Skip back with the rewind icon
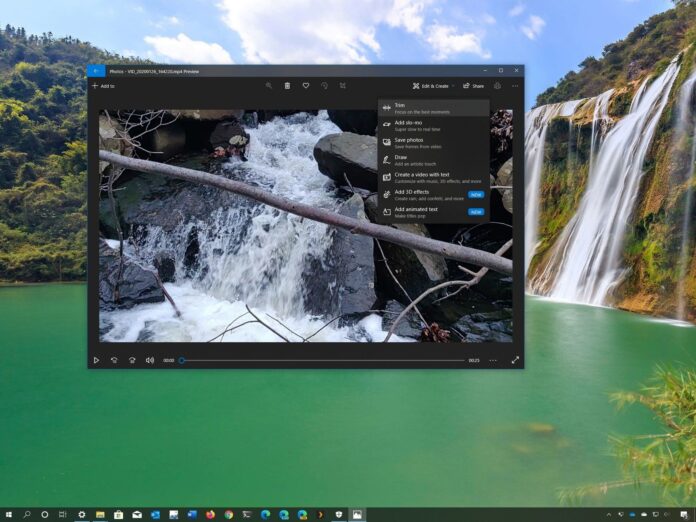 pos(114,360)
